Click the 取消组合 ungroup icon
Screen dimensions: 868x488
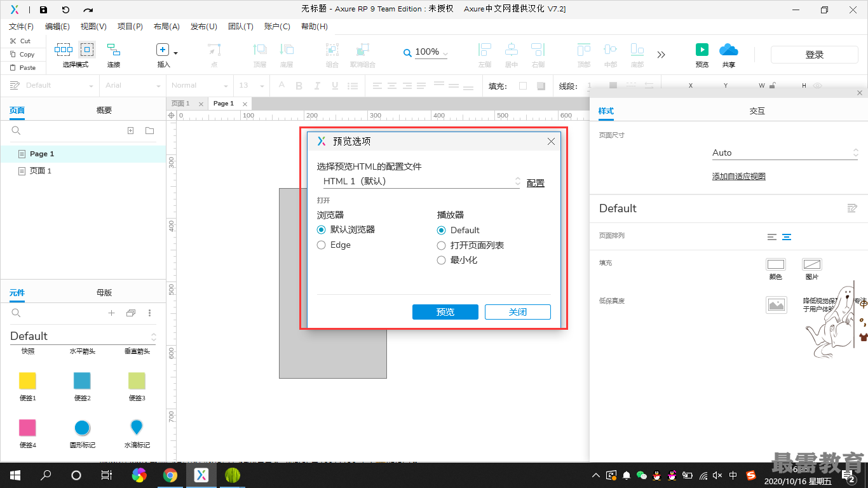tap(363, 50)
